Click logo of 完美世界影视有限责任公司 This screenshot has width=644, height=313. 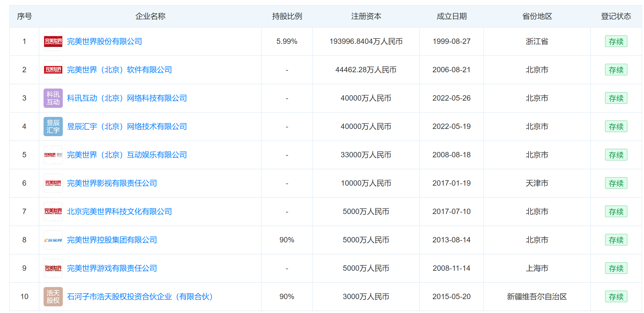(53, 183)
